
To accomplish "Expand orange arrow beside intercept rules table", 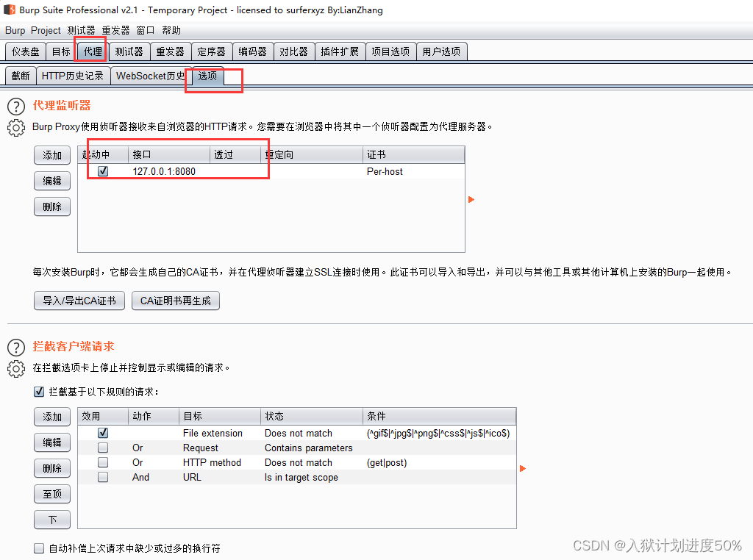I will tap(523, 468).
